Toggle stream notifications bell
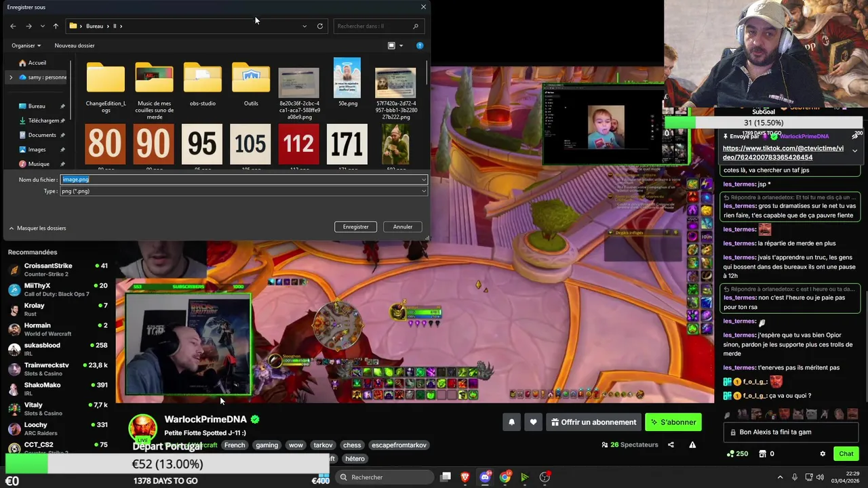The width and height of the screenshot is (868, 488). (511, 422)
